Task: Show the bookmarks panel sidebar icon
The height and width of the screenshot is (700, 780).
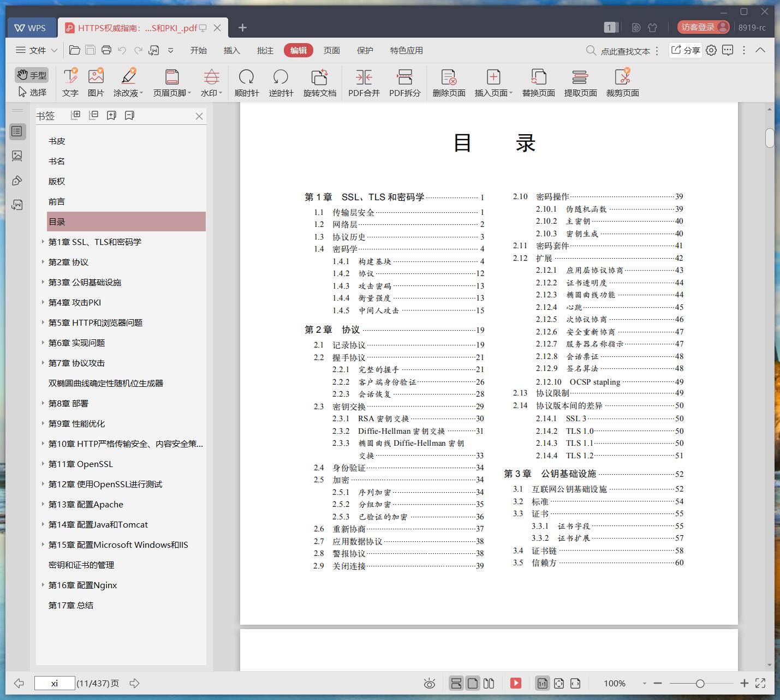Action: (17, 131)
